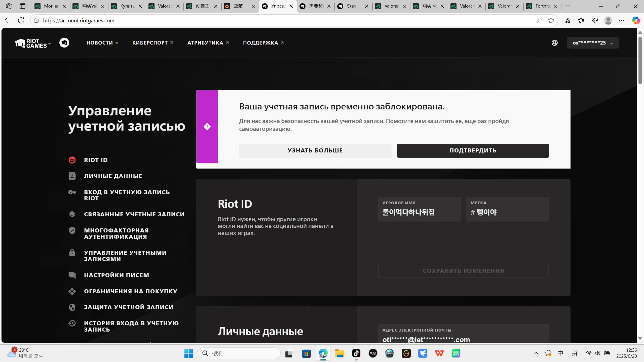
Task: Go to НАСТРОЙКИ ПИСЕМ section link
Action: click(117, 275)
